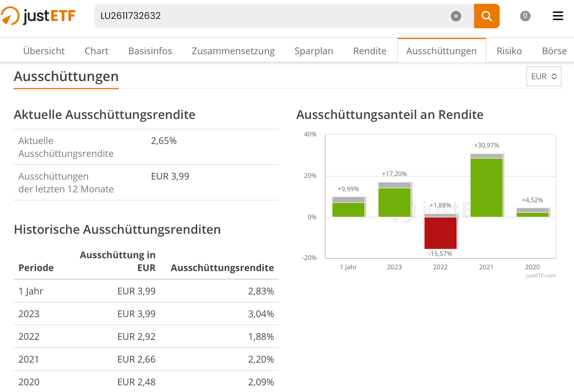Click the justETF.com chart credit link
The width and height of the screenshot is (574, 392).
(x=540, y=276)
